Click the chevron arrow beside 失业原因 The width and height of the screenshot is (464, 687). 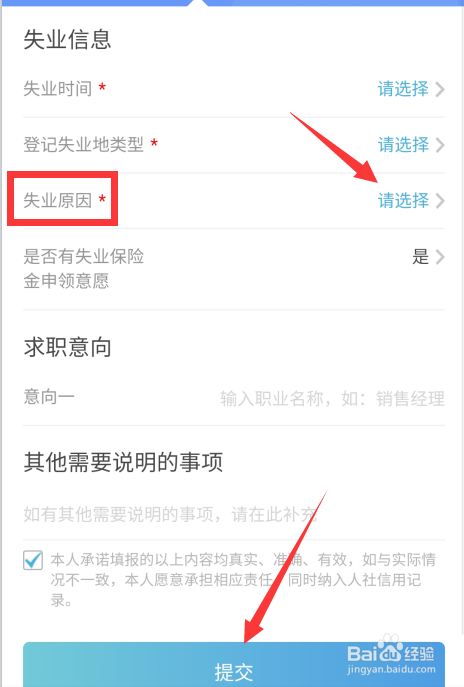440,201
